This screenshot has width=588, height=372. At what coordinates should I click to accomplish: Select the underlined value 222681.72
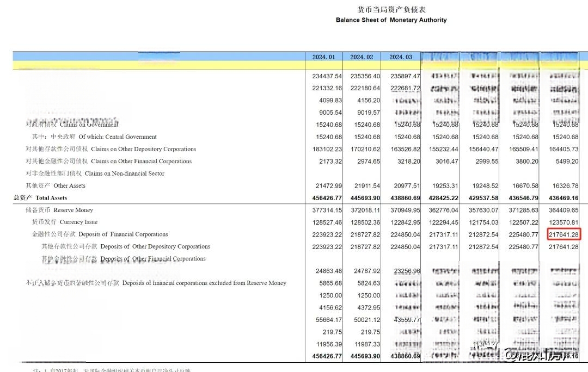point(405,88)
